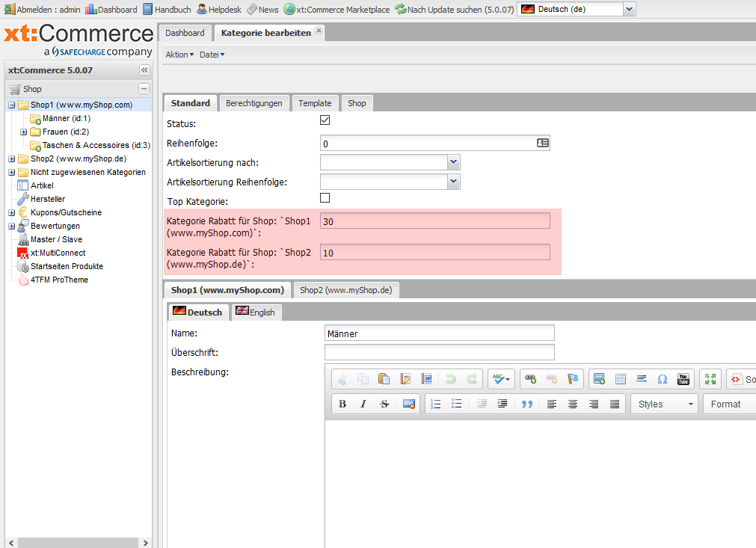Image resolution: width=756 pixels, height=548 pixels.
Task: Click the anchor flag icon in editor
Action: click(x=573, y=379)
